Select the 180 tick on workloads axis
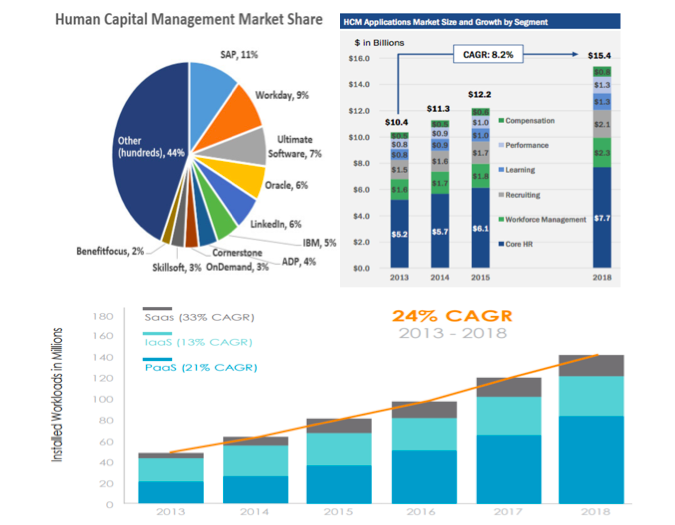The image size is (675, 525). [x=103, y=316]
